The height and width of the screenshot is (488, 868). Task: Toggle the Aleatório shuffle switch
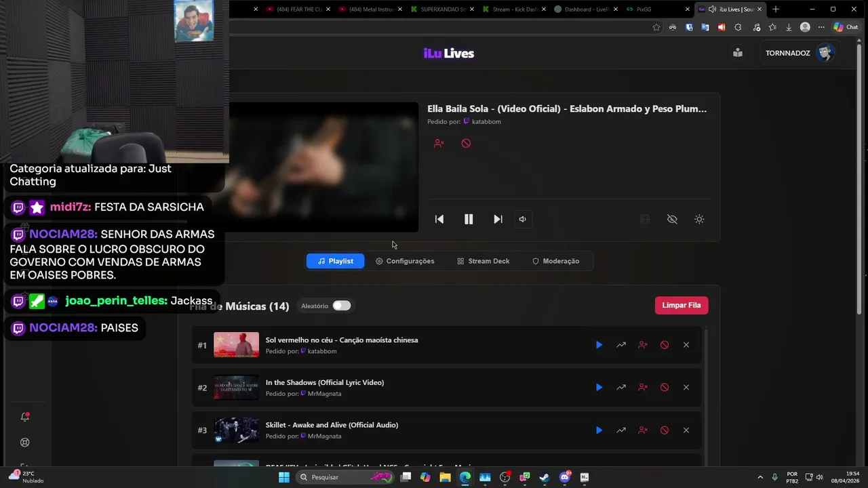click(x=341, y=306)
